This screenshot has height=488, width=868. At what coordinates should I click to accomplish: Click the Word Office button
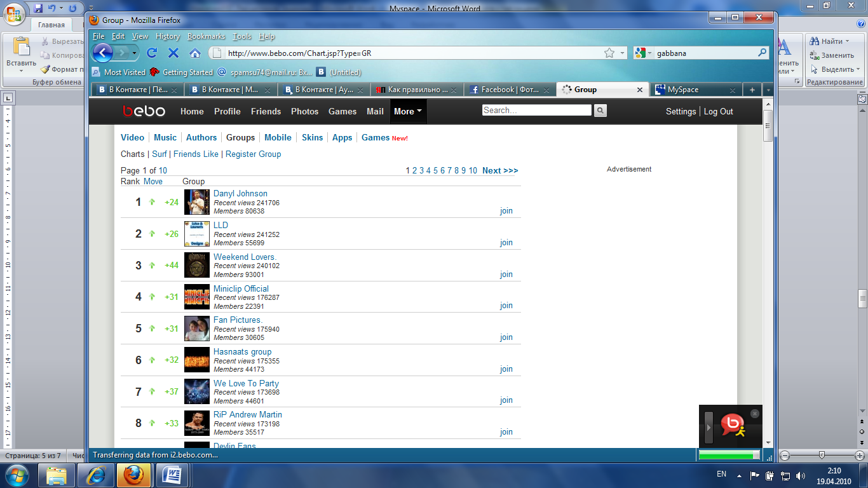[14, 13]
